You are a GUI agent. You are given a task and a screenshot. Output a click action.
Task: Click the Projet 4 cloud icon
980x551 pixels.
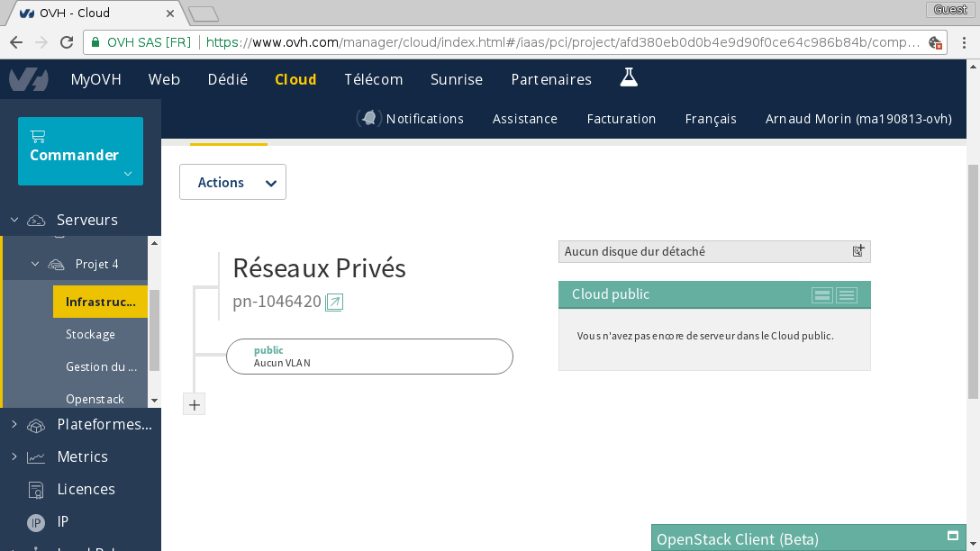tap(56, 265)
